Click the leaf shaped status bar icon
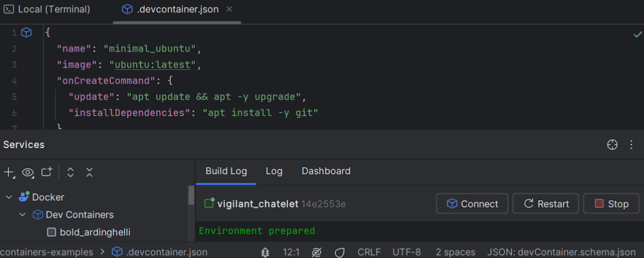This screenshot has height=258, width=644. pos(339,252)
